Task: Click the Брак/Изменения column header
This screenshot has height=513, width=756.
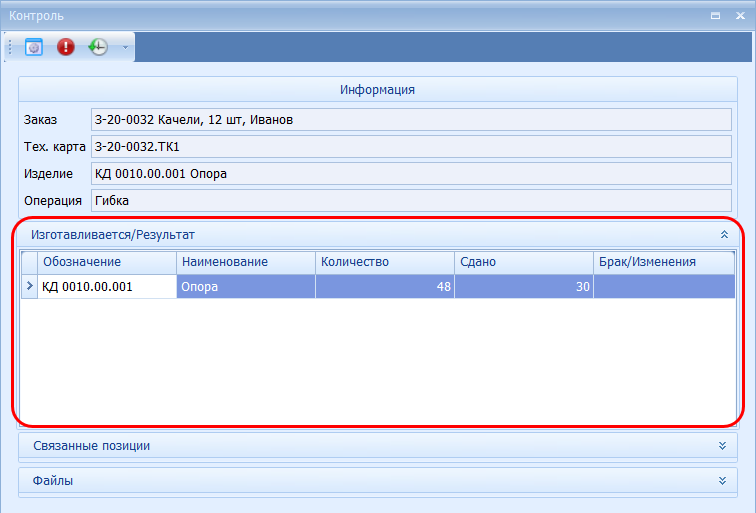Action: pos(664,262)
